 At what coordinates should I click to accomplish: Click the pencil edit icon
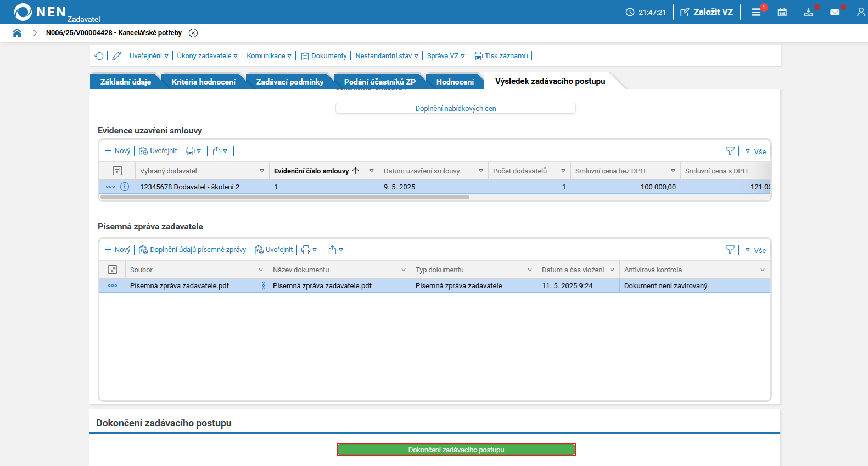tap(116, 56)
